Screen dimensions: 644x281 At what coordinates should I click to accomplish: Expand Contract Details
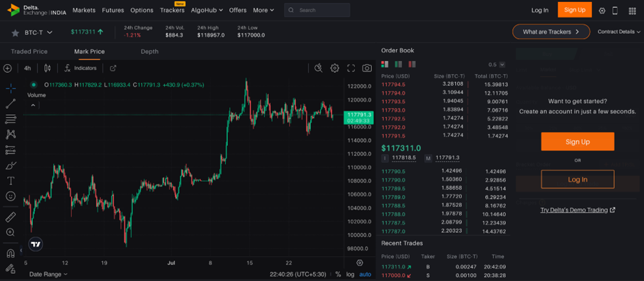(x=619, y=32)
